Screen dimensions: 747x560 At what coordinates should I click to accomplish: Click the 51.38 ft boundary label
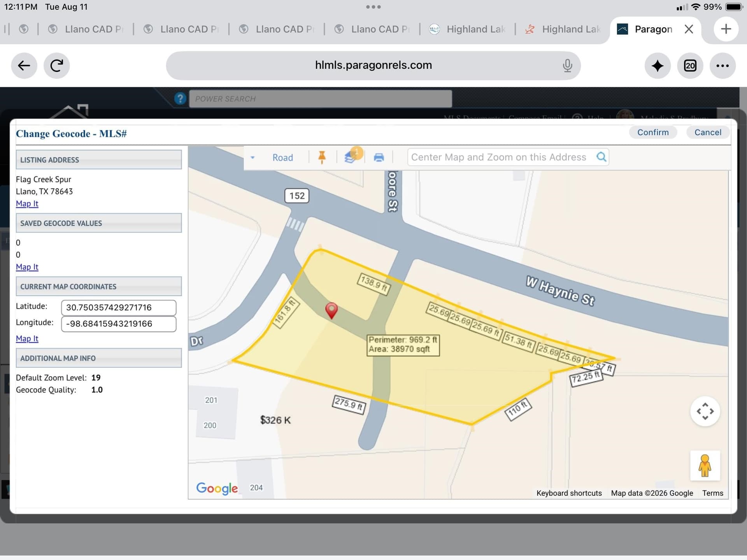tap(518, 341)
